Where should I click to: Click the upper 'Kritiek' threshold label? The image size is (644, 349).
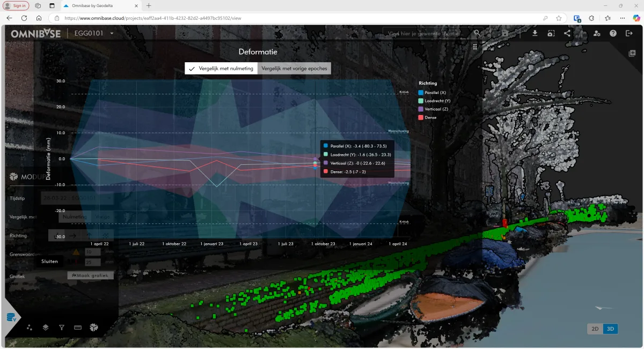click(x=404, y=92)
